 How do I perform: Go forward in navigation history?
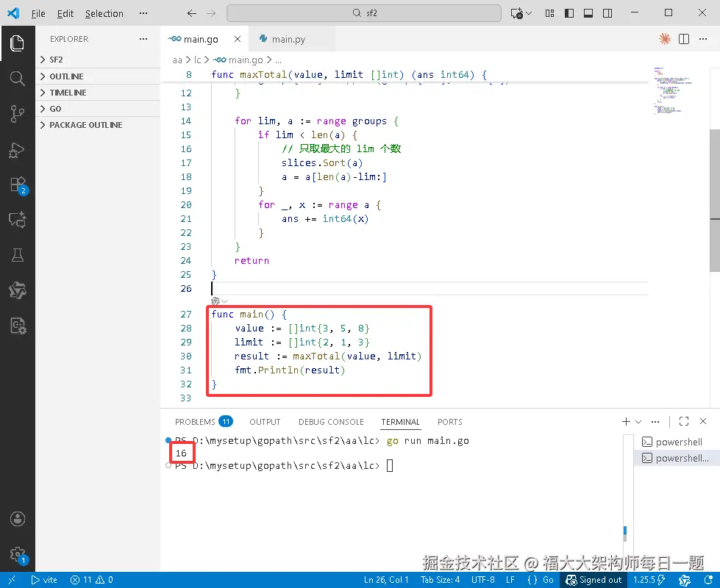[x=211, y=13]
